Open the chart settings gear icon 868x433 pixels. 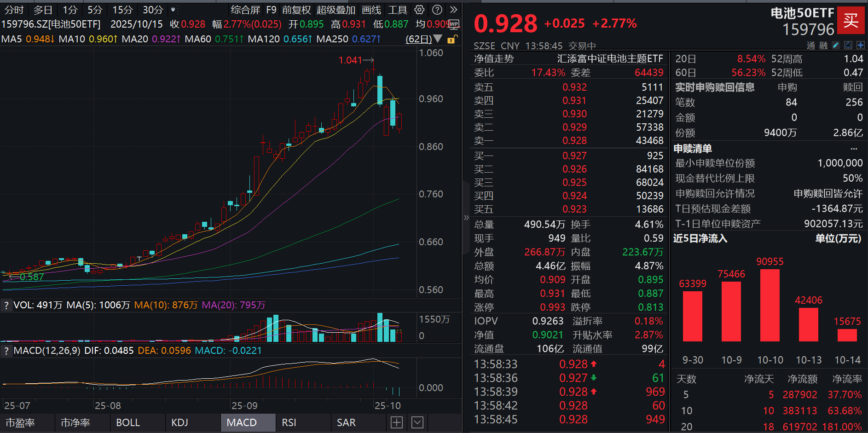(419, 10)
